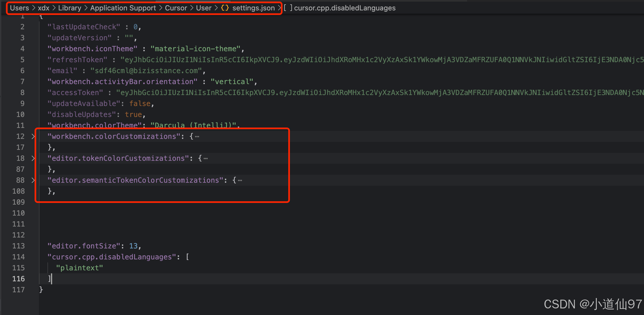Screen dimensions: 644x315
Task: Click the folded ellipsis after workbench.colorCustomizations
Action: pos(197,136)
